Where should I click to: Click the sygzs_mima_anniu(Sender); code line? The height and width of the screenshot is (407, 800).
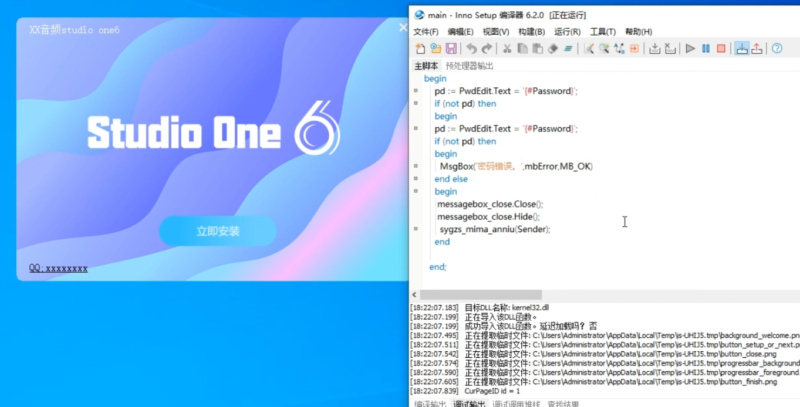[495, 229]
